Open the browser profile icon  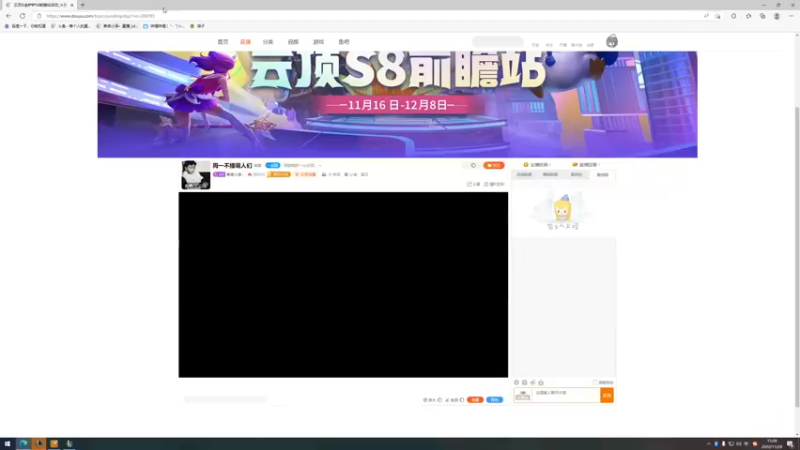click(x=777, y=16)
